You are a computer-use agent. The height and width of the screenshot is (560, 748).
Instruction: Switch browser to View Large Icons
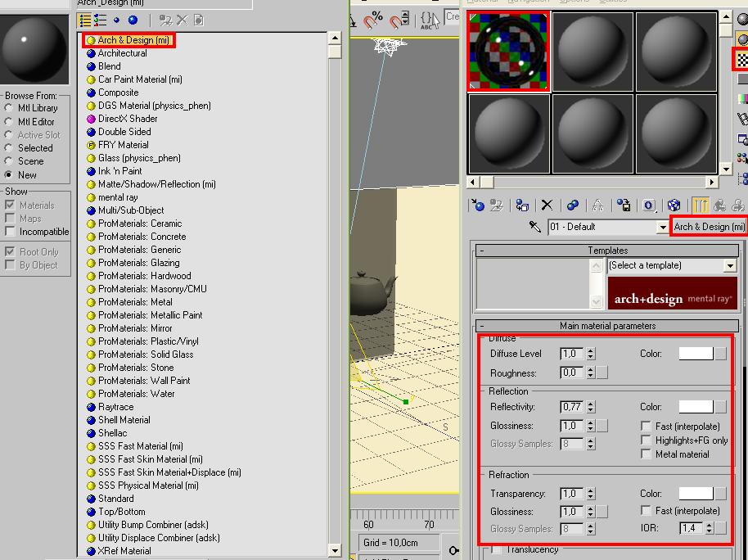(133, 20)
